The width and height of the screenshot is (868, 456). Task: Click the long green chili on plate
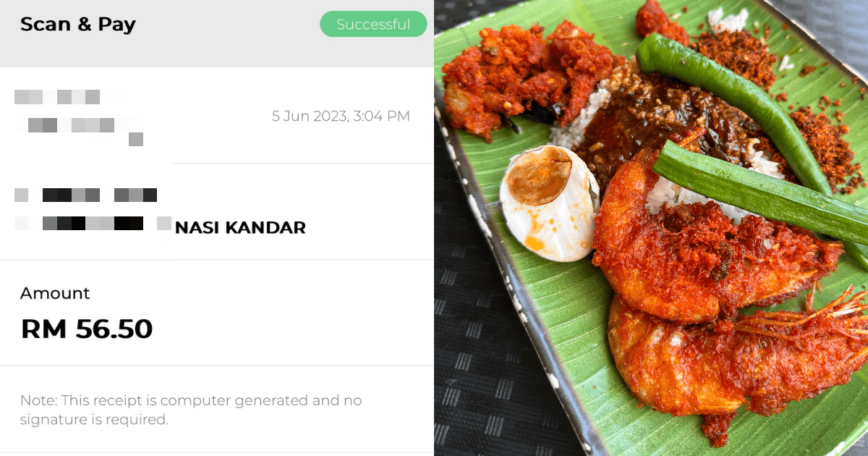pyautogui.click(x=731, y=109)
